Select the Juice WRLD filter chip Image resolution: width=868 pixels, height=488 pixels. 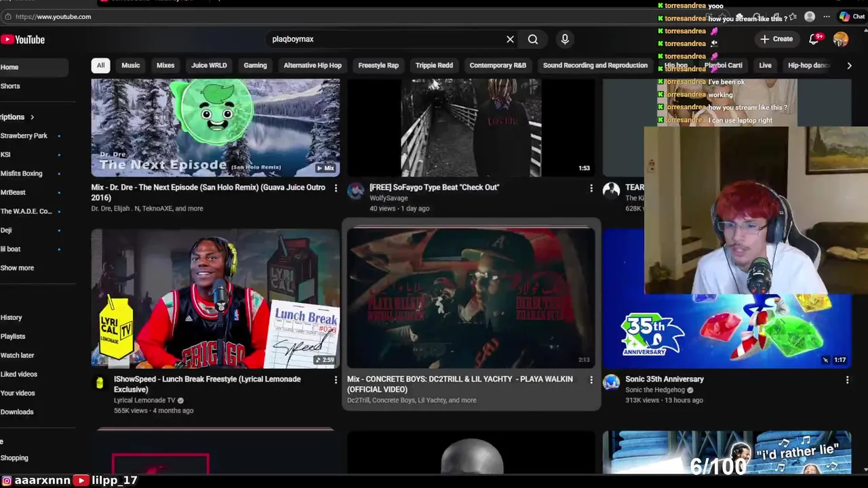(209, 66)
